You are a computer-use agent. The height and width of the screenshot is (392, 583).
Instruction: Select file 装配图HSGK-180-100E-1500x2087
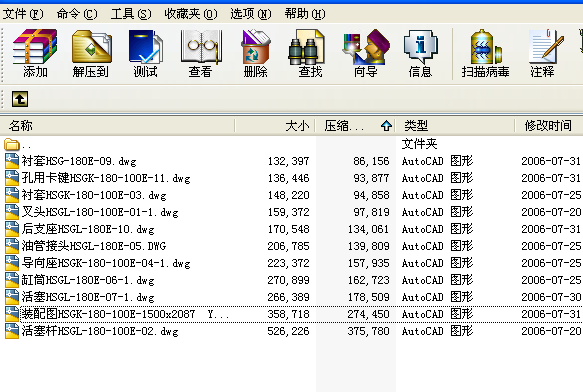tap(125, 314)
